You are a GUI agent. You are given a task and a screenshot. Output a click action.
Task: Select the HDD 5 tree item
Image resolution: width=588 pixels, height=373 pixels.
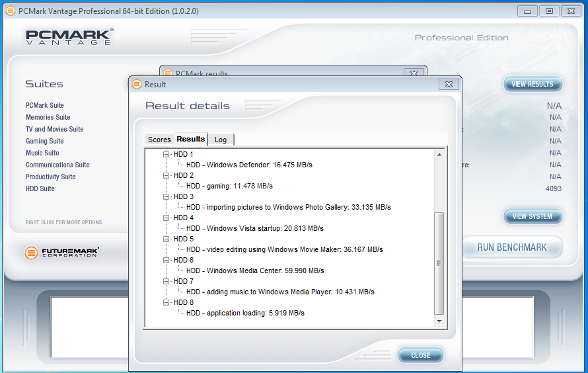(x=184, y=239)
